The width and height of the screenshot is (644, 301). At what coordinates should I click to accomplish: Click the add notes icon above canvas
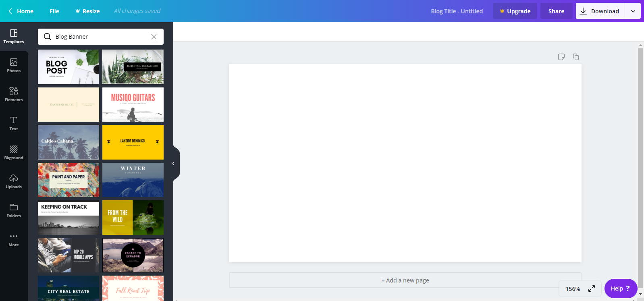coord(561,57)
